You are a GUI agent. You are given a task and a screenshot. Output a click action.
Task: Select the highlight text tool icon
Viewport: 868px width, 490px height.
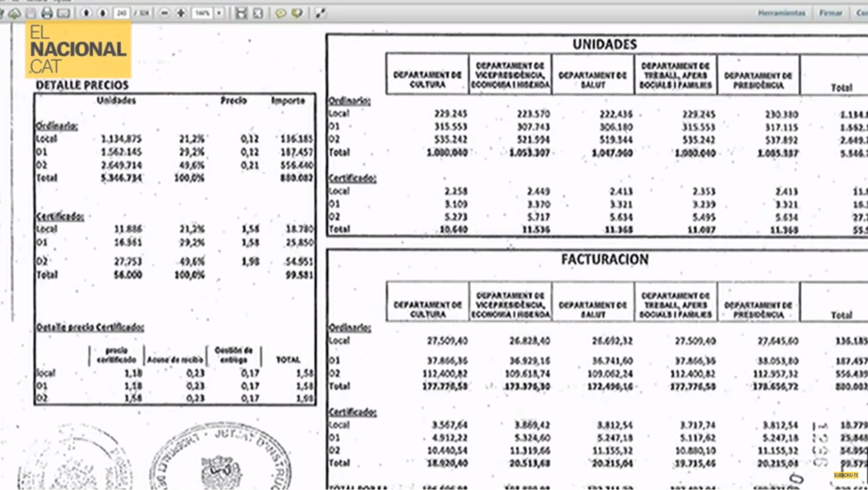(297, 14)
